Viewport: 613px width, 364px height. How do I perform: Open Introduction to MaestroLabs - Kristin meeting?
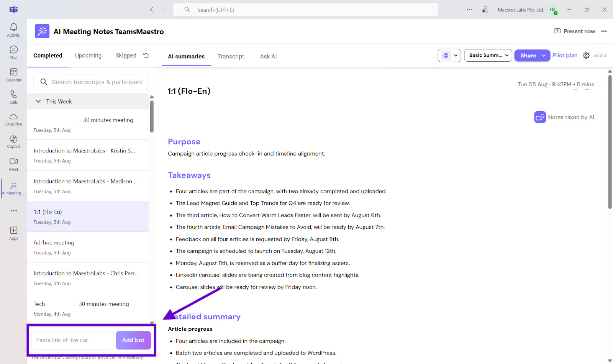tap(88, 155)
